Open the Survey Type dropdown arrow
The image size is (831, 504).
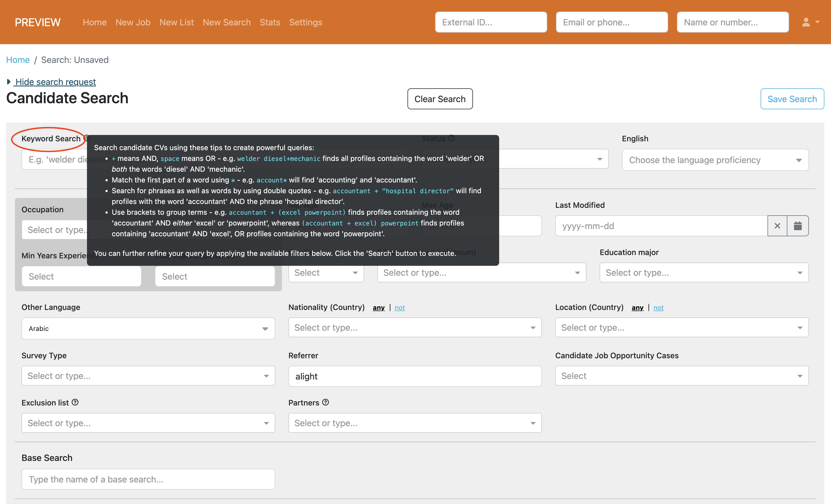(x=267, y=376)
